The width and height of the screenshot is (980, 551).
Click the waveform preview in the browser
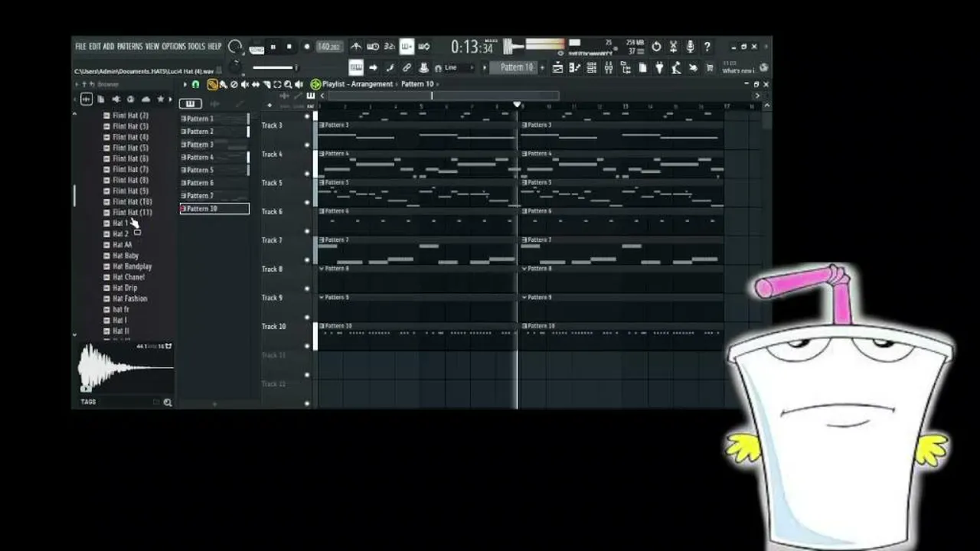[x=126, y=368]
